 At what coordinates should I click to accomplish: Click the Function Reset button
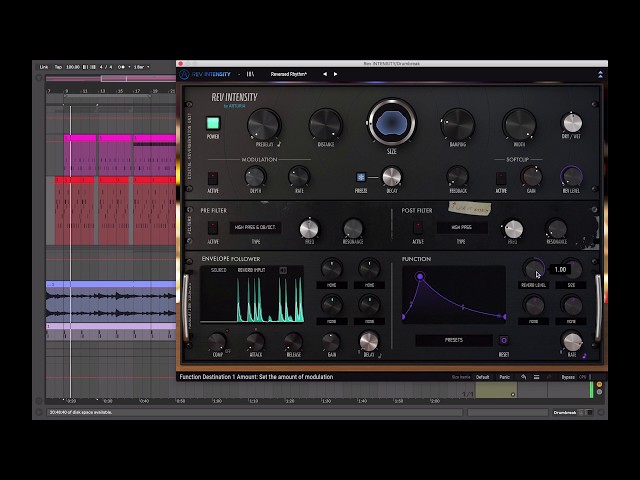(504, 340)
